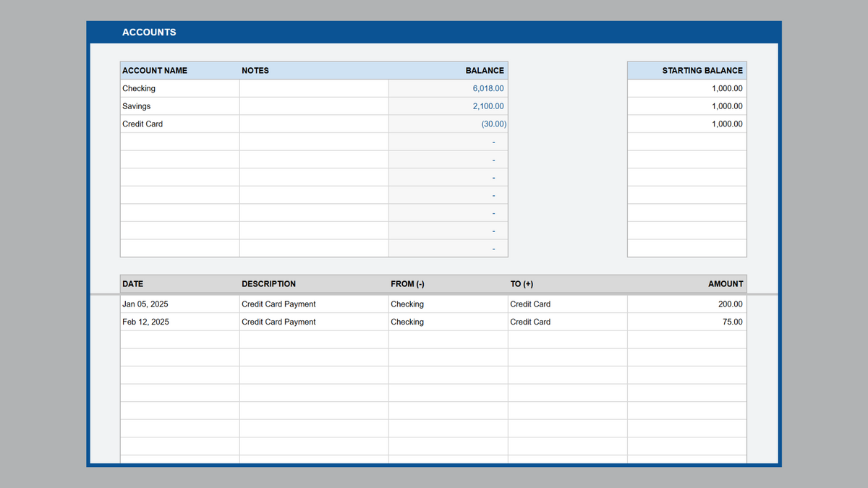Select the Savings account name cell
868x488 pixels.
coord(179,106)
